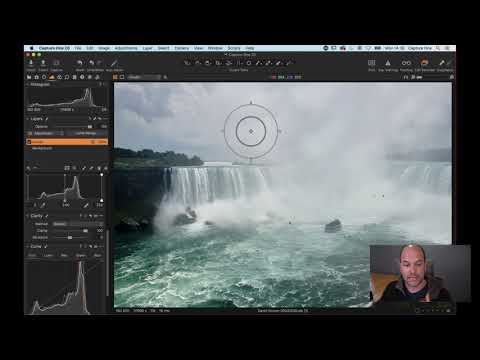Click the orange Edit Selected icon
480x360 pixels.
[x=424, y=63]
